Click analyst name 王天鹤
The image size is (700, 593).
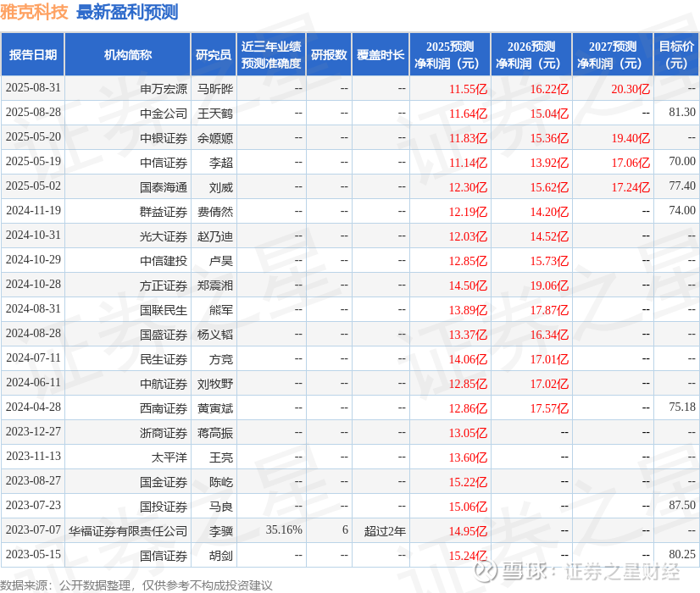pos(215,114)
